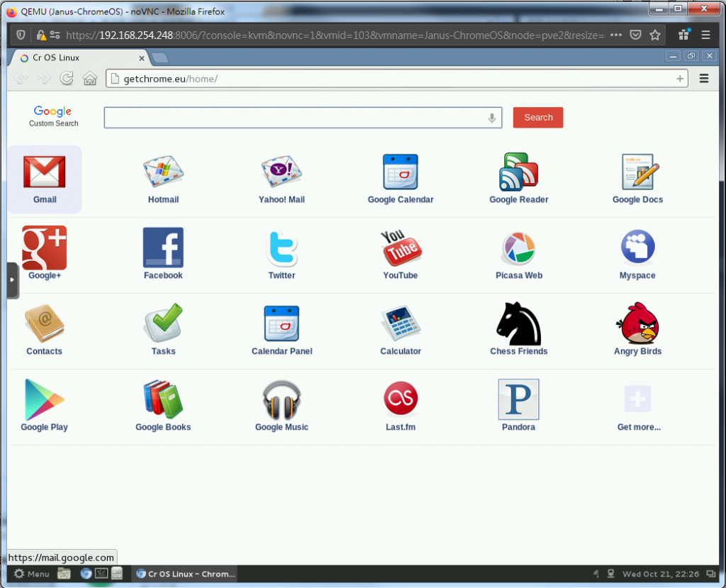Launch the Google Music headphones icon
This screenshot has height=588, width=726.
[281, 399]
